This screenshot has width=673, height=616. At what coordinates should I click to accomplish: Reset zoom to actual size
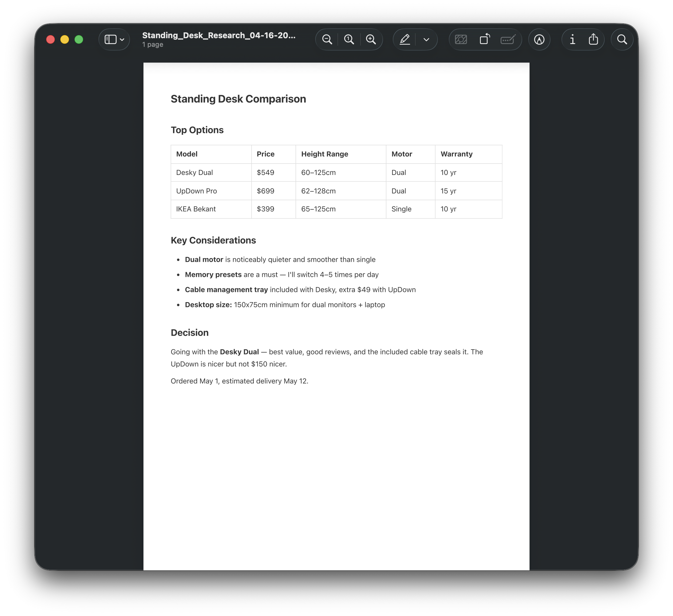pyautogui.click(x=349, y=39)
